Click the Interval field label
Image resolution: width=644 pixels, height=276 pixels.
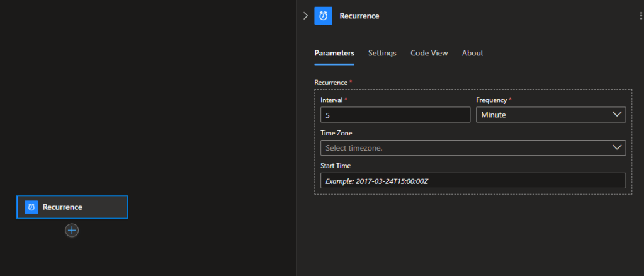coord(331,100)
